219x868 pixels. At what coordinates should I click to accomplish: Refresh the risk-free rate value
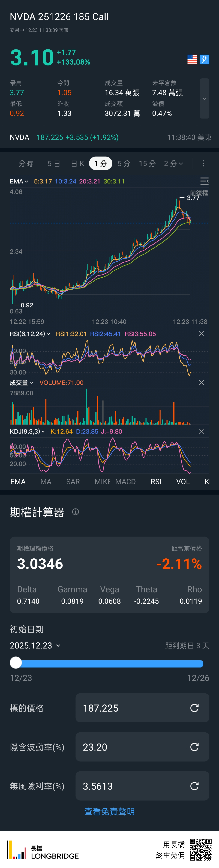tap(194, 786)
